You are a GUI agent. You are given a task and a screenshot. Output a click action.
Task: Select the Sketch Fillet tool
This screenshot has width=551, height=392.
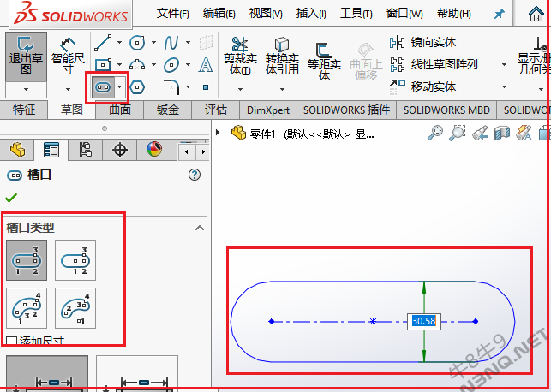[172, 87]
